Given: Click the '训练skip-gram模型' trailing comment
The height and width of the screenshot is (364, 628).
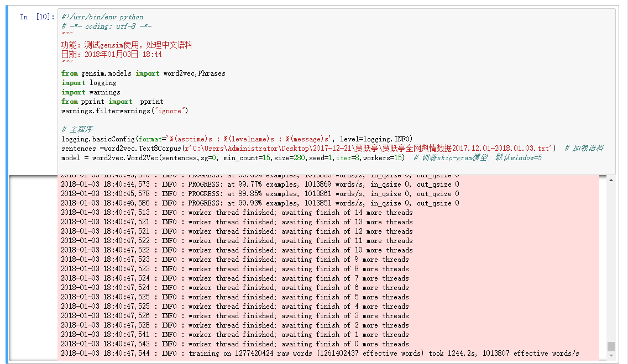Looking at the screenshot, I should click(478, 158).
